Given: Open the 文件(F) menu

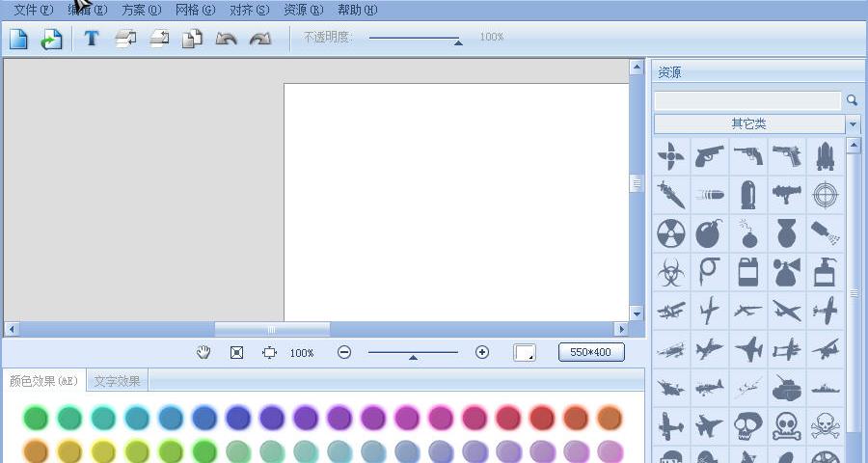Looking at the screenshot, I should click(x=33, y=11).
